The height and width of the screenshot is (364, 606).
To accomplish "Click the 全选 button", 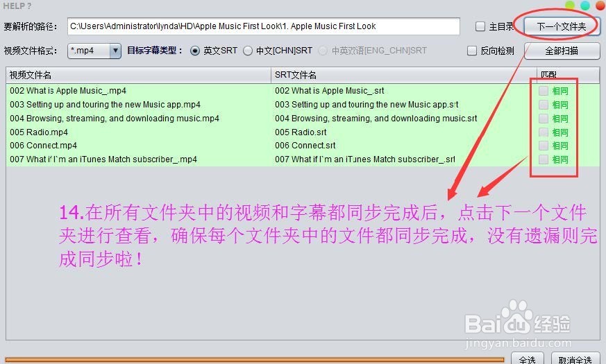I will pos(528,359).
